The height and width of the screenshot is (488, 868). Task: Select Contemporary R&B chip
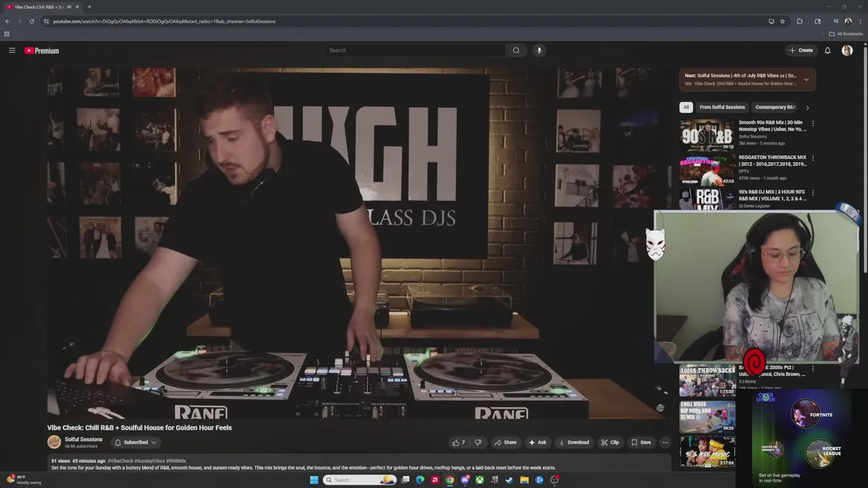tap(775, 107)
